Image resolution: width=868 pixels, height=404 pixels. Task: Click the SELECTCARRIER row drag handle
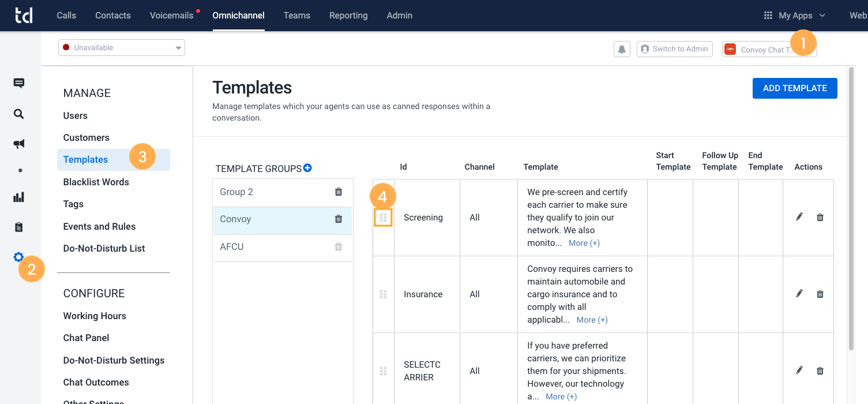[x=383, y=371]
